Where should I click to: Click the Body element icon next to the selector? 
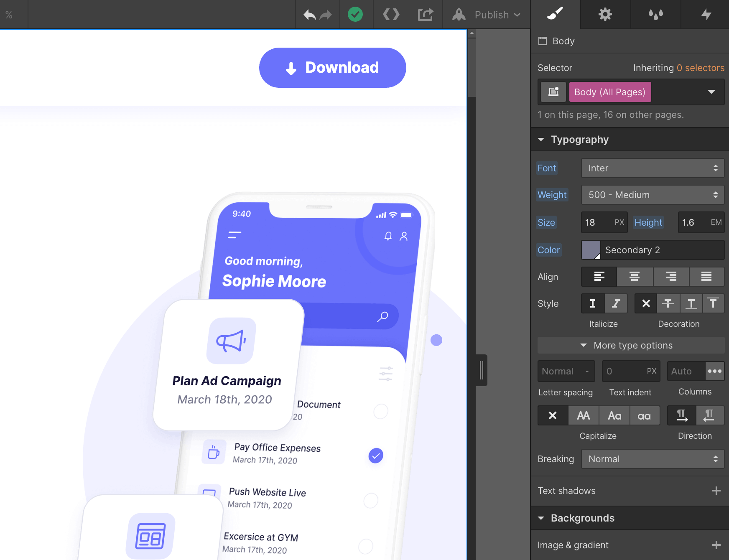point(553,92)
